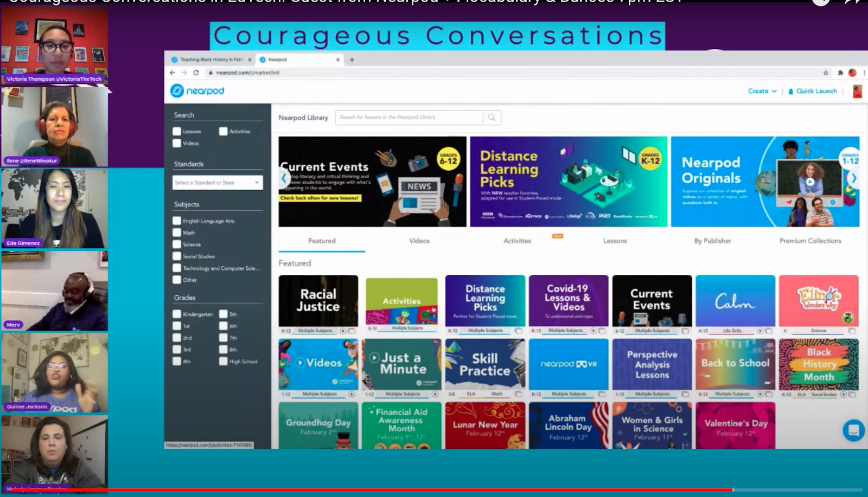Open the Perspective Analysis Lessons card

tap(652, 369)
